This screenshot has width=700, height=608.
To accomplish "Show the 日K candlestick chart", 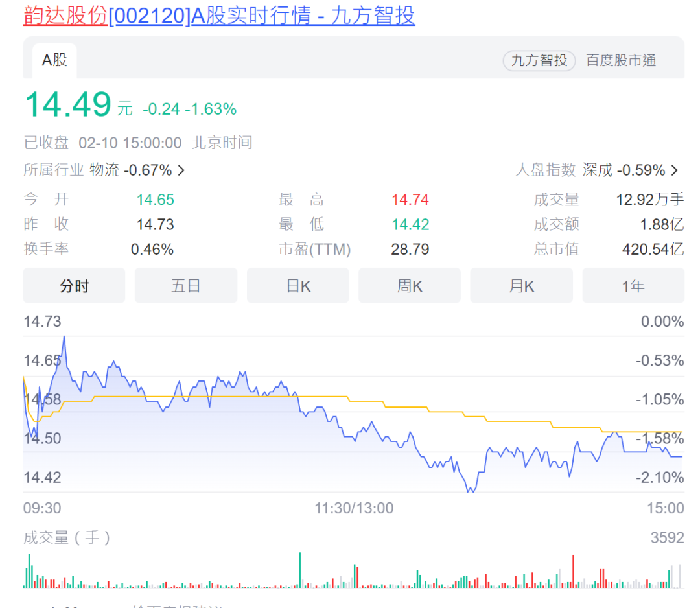I will pyautogui.click(x=298, y=286).
